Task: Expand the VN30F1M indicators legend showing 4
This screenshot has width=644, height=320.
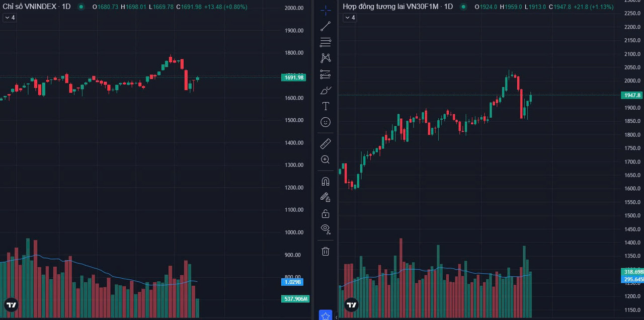Action: [350, 18]
